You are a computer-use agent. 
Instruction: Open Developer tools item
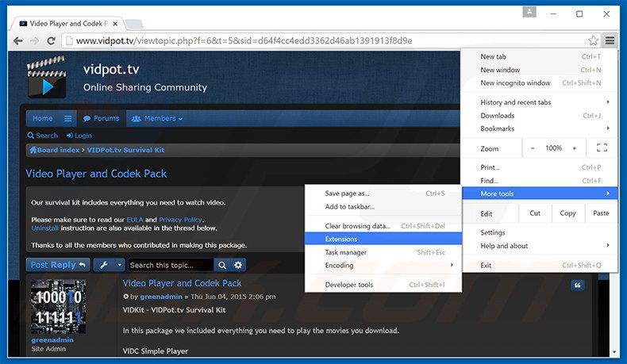tap(383, 285)
